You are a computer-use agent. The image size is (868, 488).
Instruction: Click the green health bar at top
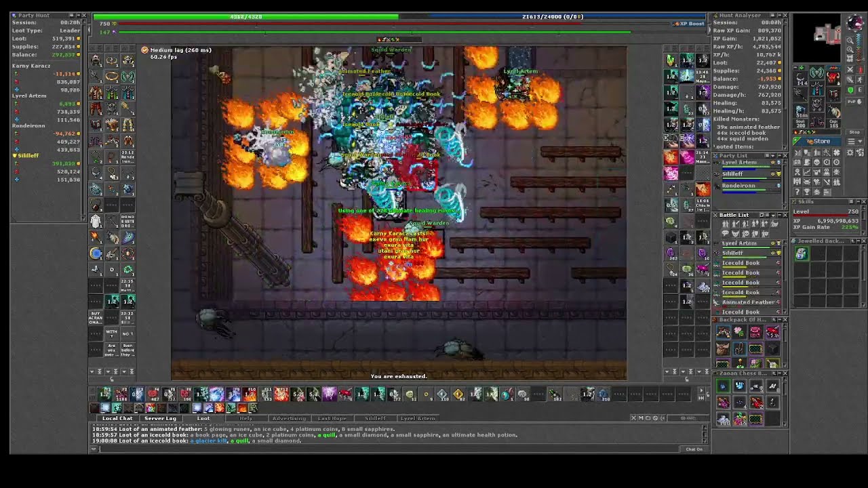[245, 16]
